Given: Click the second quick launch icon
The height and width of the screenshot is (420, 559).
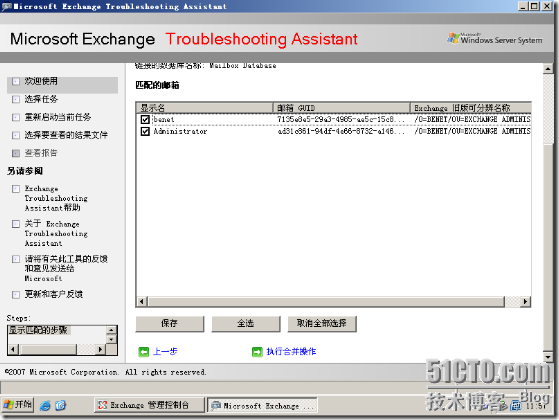Looking at the screenshot, I should [x=61, y=405].
